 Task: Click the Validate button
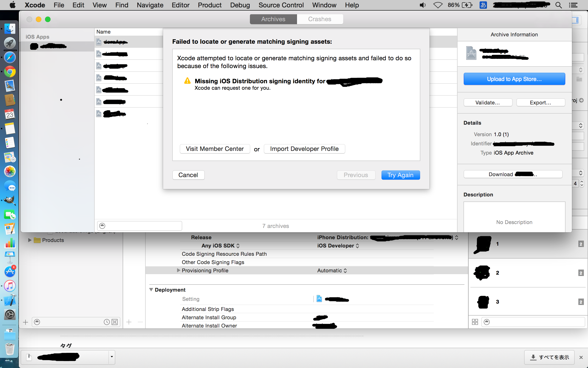(x=488, y=103)
